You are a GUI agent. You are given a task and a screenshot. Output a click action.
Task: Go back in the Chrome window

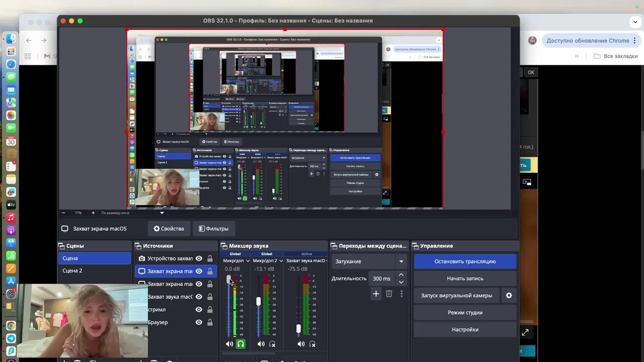29,40
